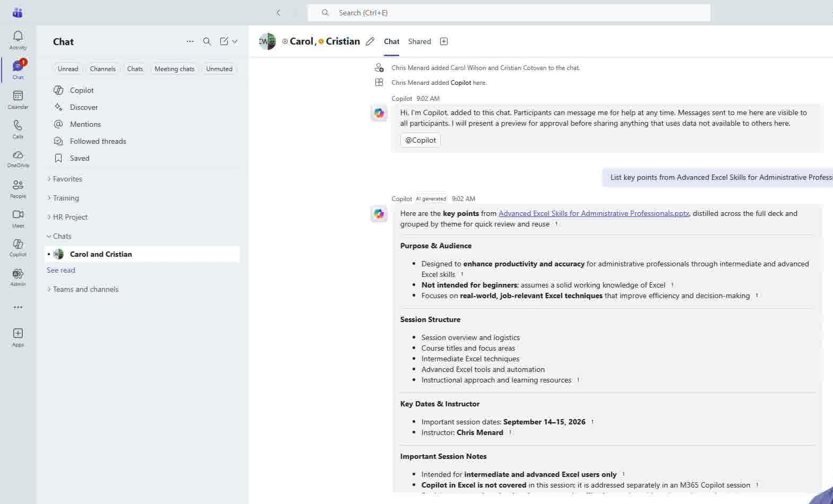Click the group chat avatar in header

click(x=268, y=41)
